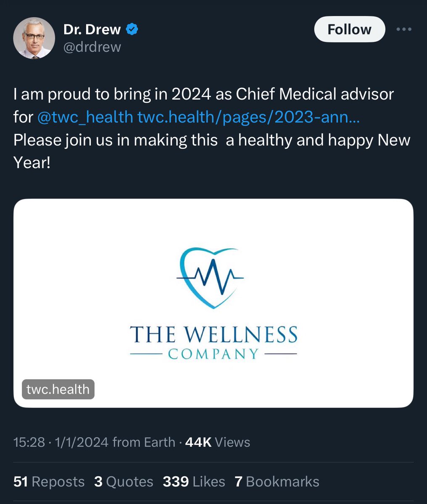Click THE WELLNESS COMPANY logo text
The width and height of the screenshot is (427, 504).
(213, 342)
